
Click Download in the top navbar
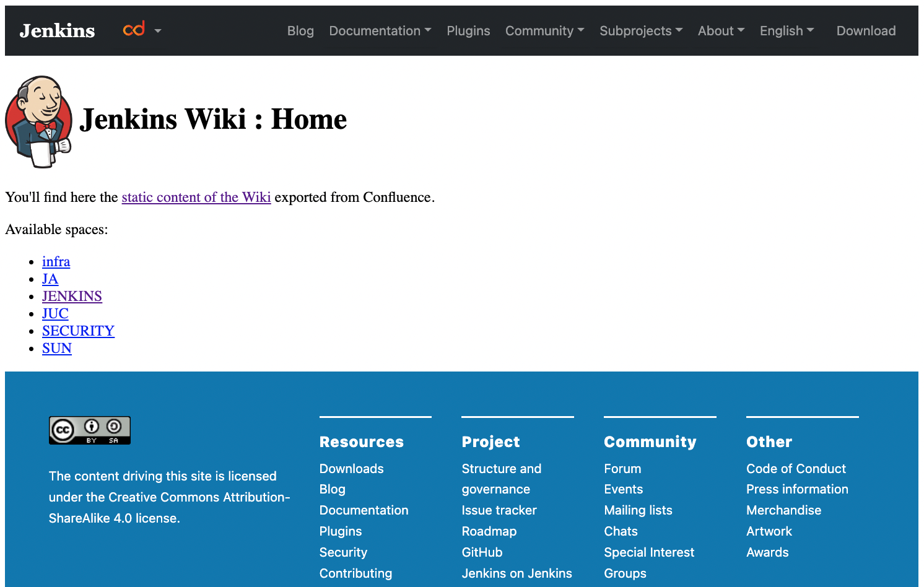click(866, 31)
